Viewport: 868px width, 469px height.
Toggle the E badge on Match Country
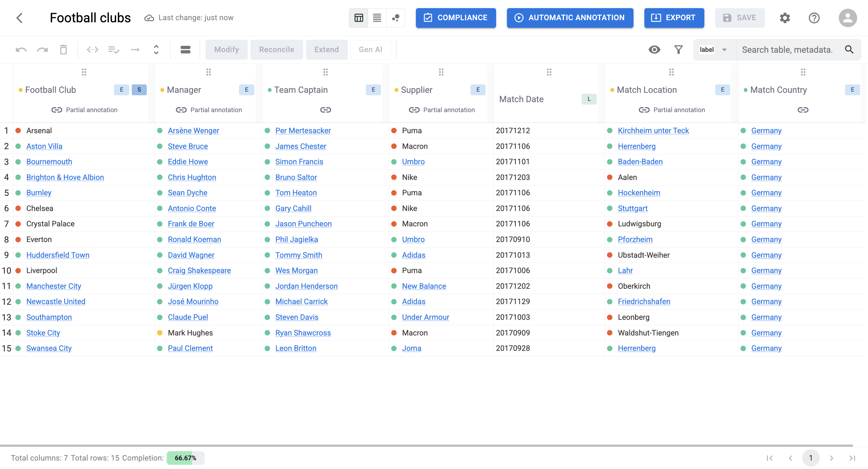click(853, 90)
